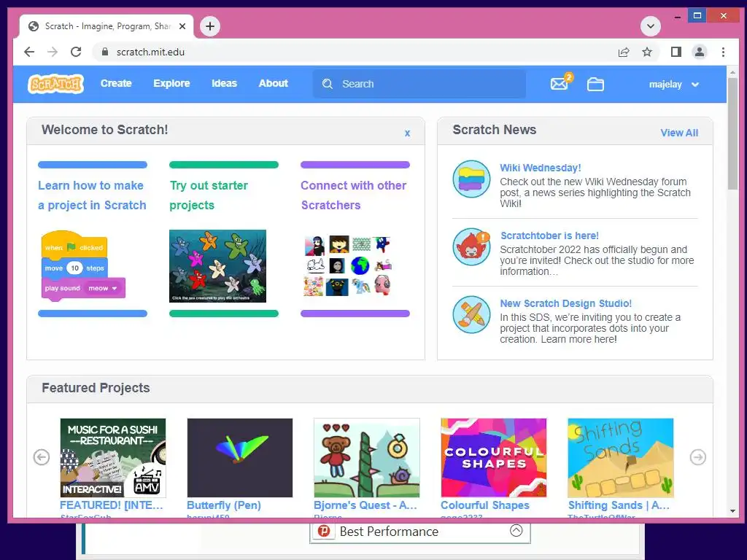Open the Messages envelope icon
This screenshot has height=560, width=747.
click(x=560, y=85)
